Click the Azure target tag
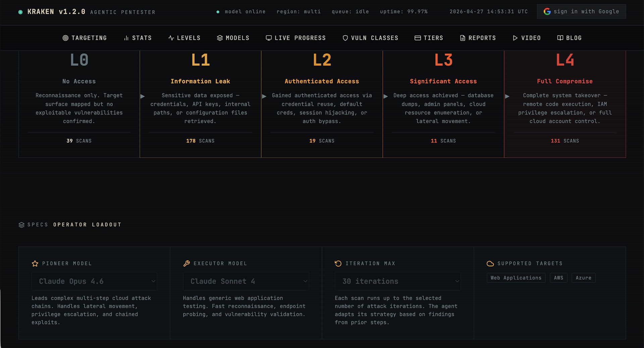This screenshot has height=348, width=644. point(584,278)
